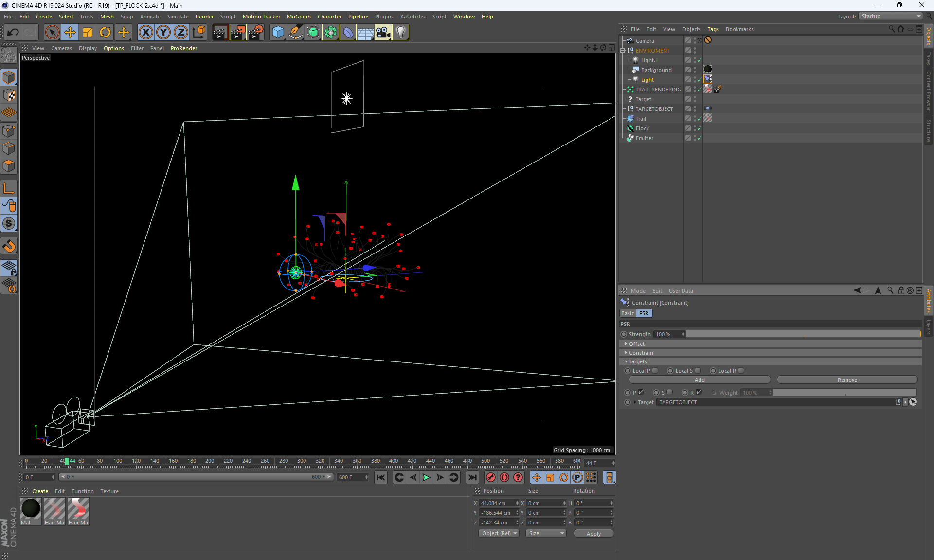Image resolution: width=934 pixels, height=560 pixels.
Task: Click the Undo arrow icon
Action: (x=13, y=33)
